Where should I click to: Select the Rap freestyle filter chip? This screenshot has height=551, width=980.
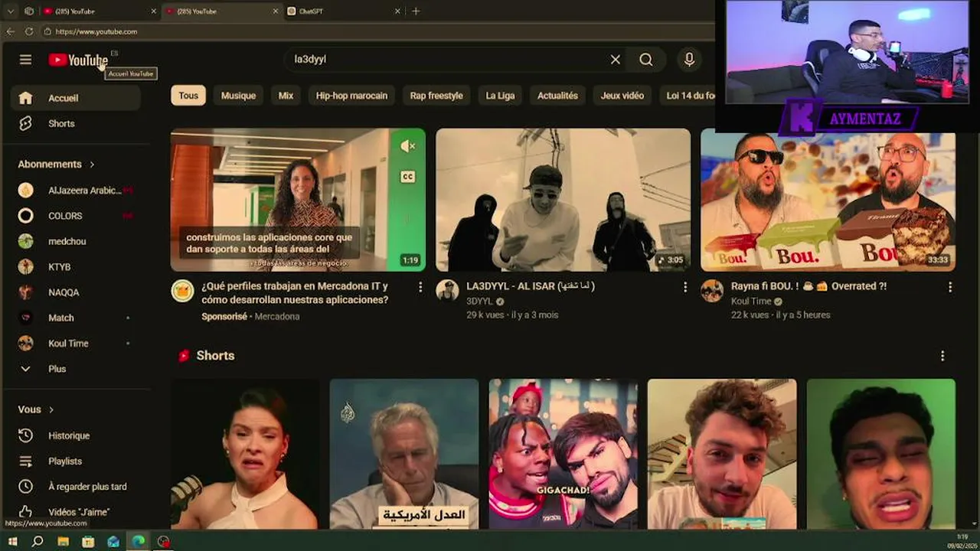436,96
